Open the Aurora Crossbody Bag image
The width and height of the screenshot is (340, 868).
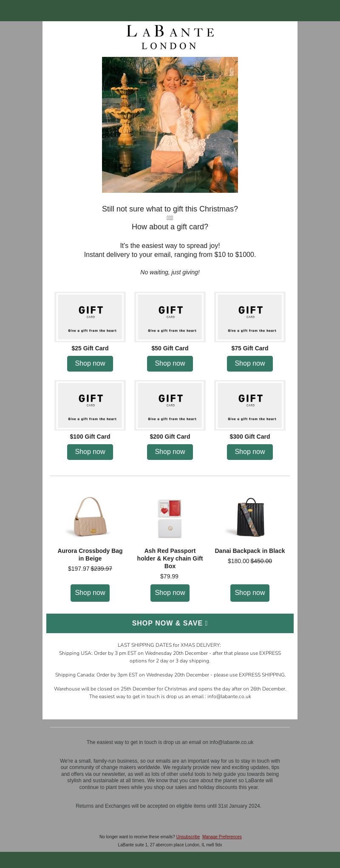click(x=90, y=517)
